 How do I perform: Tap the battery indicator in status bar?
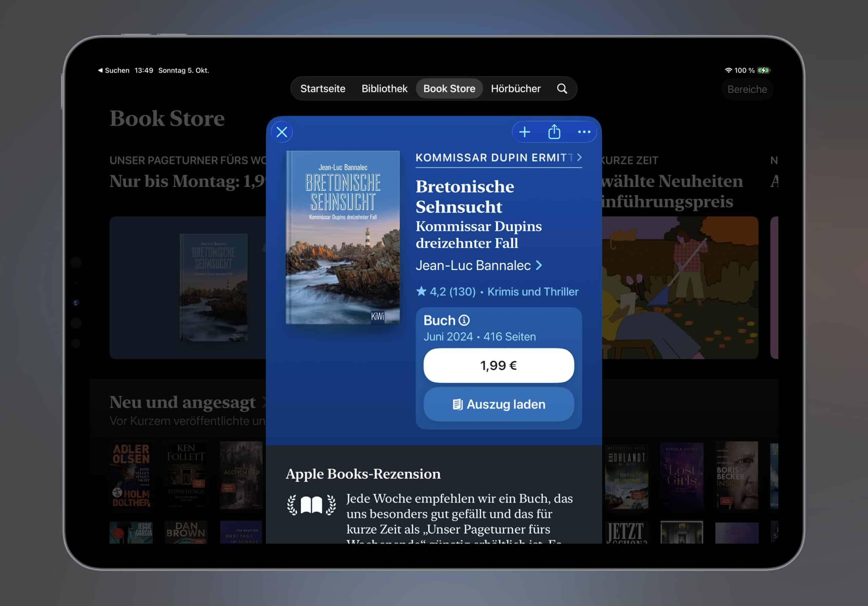[x=763, y=70]
